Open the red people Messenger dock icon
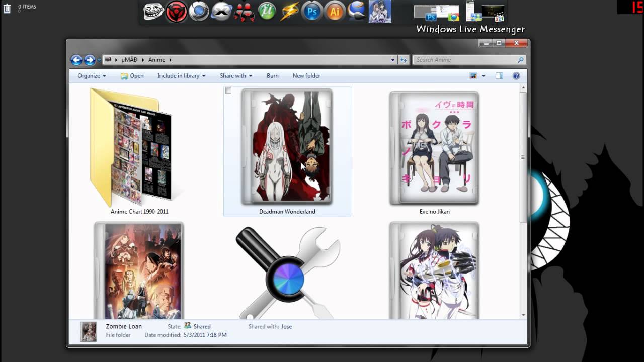This screenshot has height=362, width=644. [x=245, y=12]
